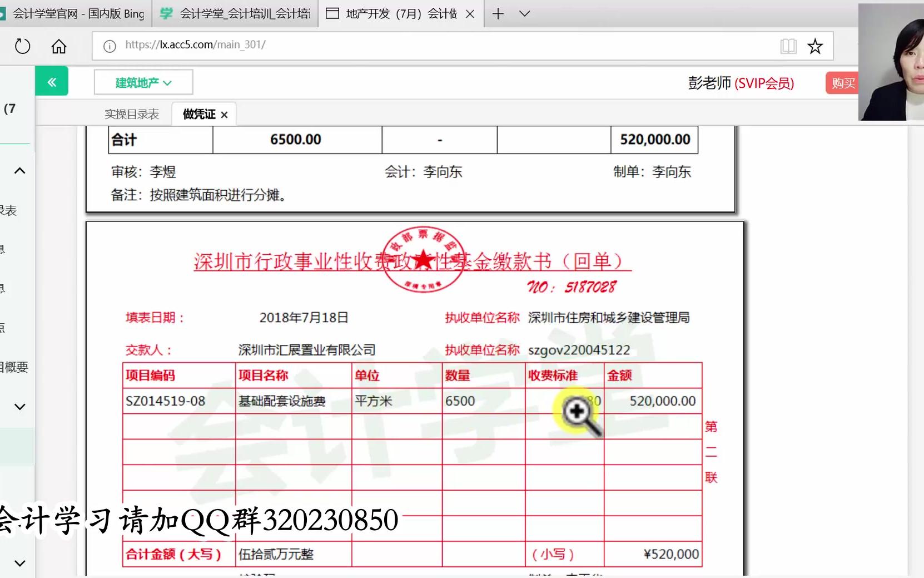The height and width of the screenshot is (578, 924).
Task: Expand the tab list chevron in tab bar
Action: 525,13
